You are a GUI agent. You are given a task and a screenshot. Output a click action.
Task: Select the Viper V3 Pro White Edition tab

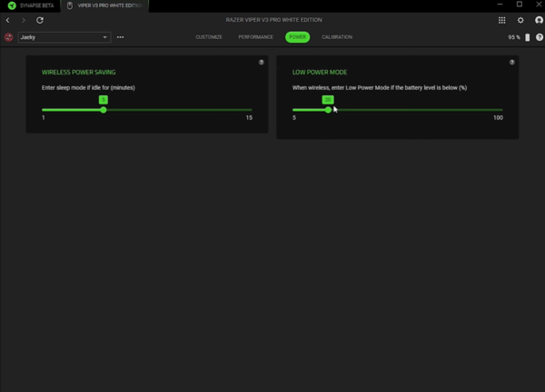(x=104, y=5)
